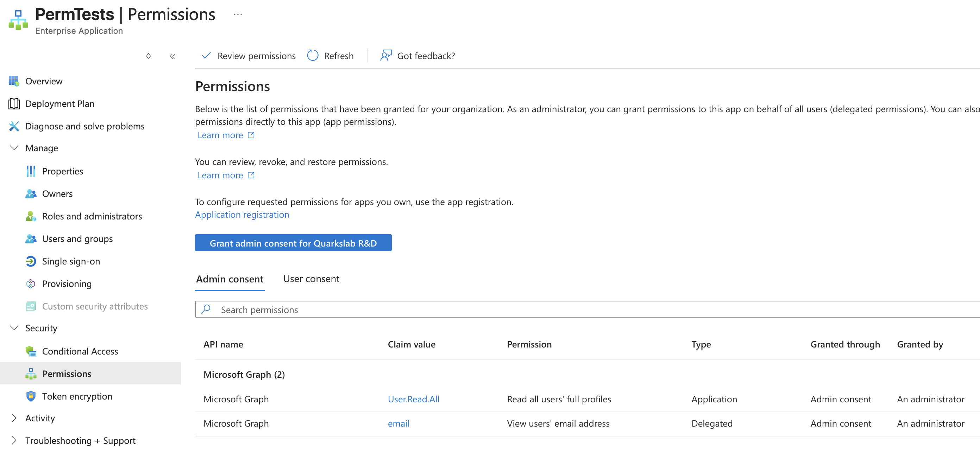Click the Properties sliders icon

point(31,171)
